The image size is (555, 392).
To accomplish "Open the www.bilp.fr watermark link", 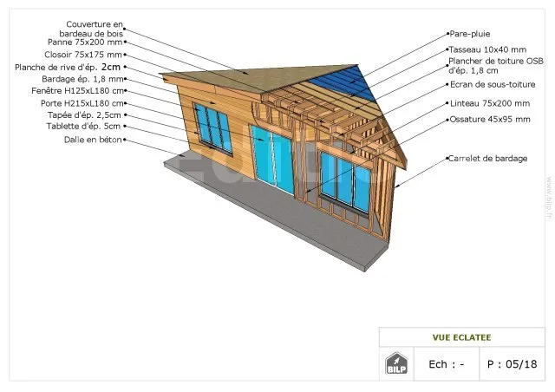I will pyautogui.click(x=549, y=200).
